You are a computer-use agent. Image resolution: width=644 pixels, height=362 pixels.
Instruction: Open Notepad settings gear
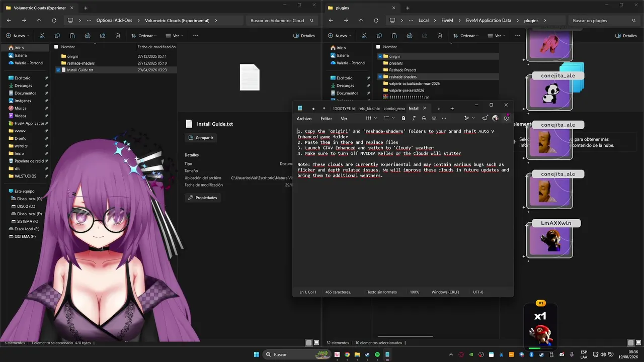coord(506,118)
